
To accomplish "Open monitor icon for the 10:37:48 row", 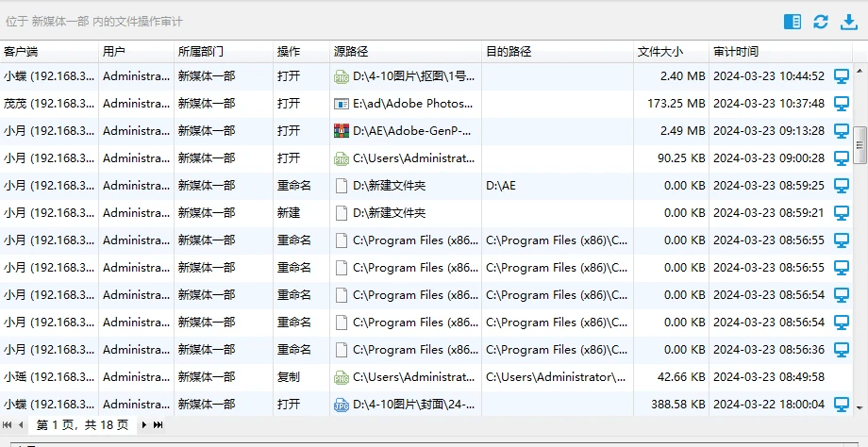I will pyautogui.click(x=842, y=104).
